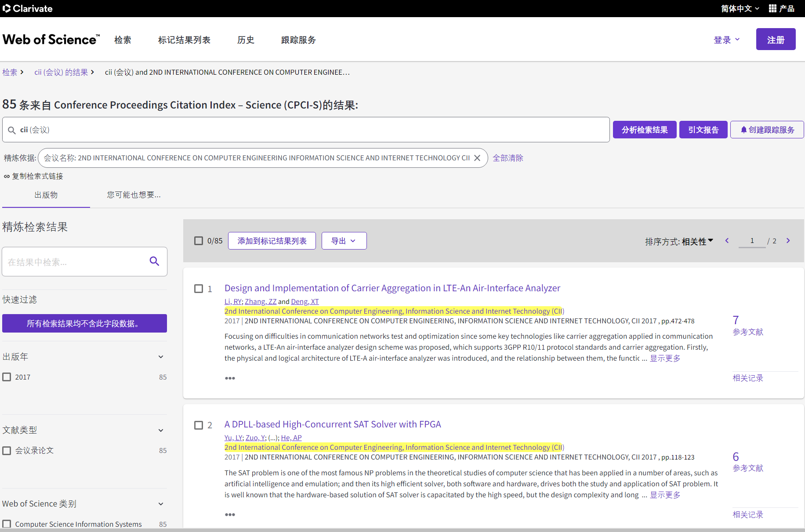Click the 在结果中检索 search field

click(x=75, y=262)
